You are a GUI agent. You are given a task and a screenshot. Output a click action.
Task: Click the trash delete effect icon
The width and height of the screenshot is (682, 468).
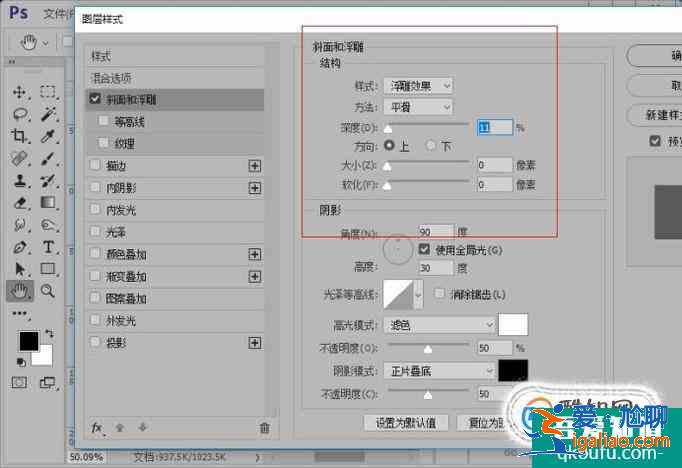[x=264, y=428]
